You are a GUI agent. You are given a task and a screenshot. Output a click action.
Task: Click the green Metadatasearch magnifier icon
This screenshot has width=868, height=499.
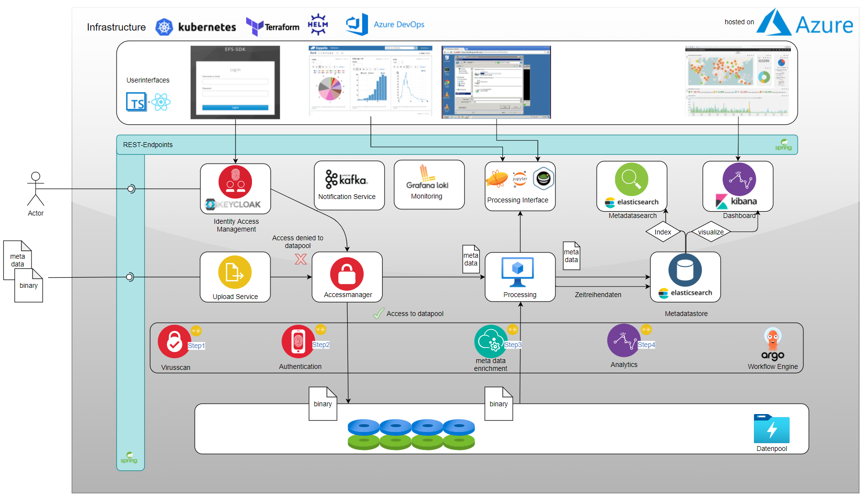(x=632, y=179)
